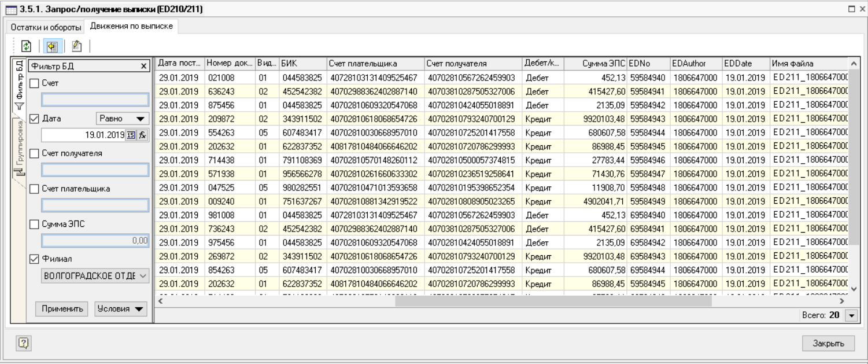
Task: Open the Условия dropdown button
Action: (120, 308)
